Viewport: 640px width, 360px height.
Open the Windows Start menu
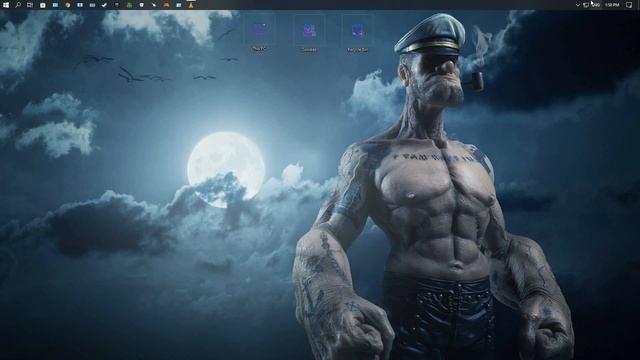click(6, 5)
